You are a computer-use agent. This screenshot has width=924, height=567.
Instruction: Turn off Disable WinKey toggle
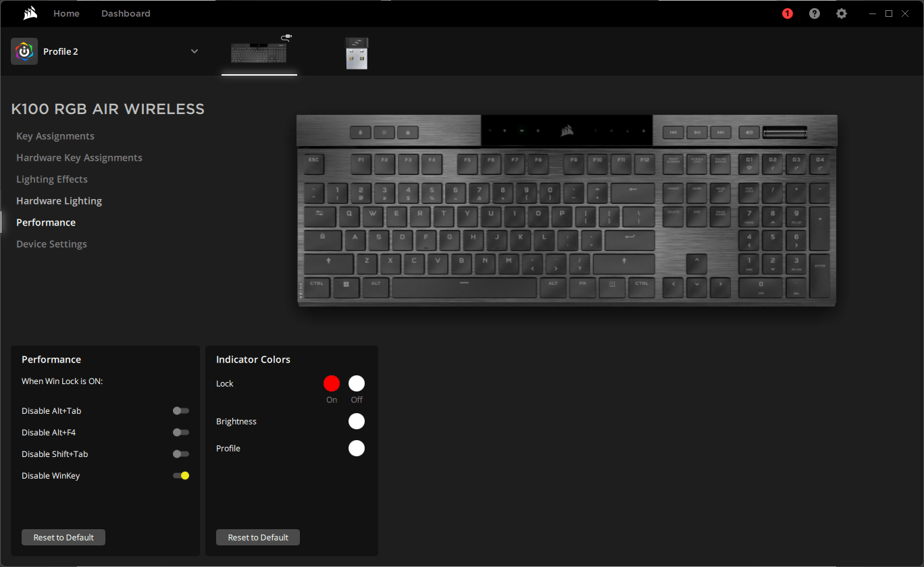click(181, 475)
